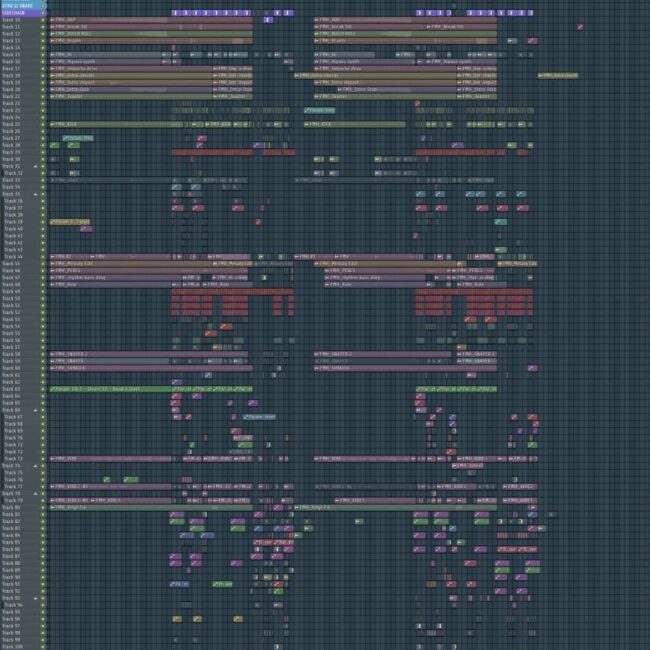Viewport: 650px width, 650px height.
Task: Select the Track 100 header
Action: click(x=14, y=647)
